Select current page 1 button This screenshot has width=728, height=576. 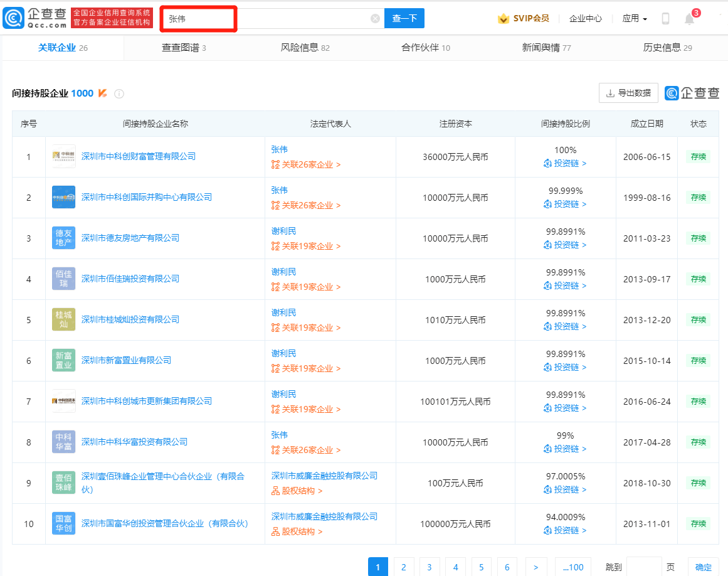coord(378,567)
